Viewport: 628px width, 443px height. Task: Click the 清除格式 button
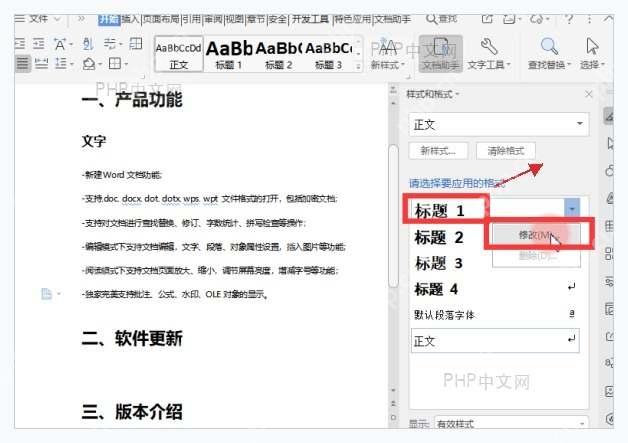click(x=505, y=151)
